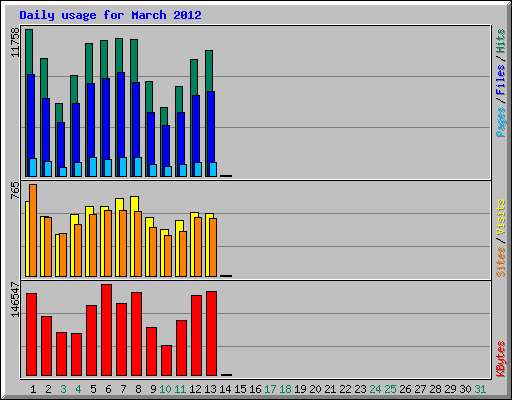Screen dimensions: 512x400
Task: Click the 11758 hits axis value
Action: [15, 42]
